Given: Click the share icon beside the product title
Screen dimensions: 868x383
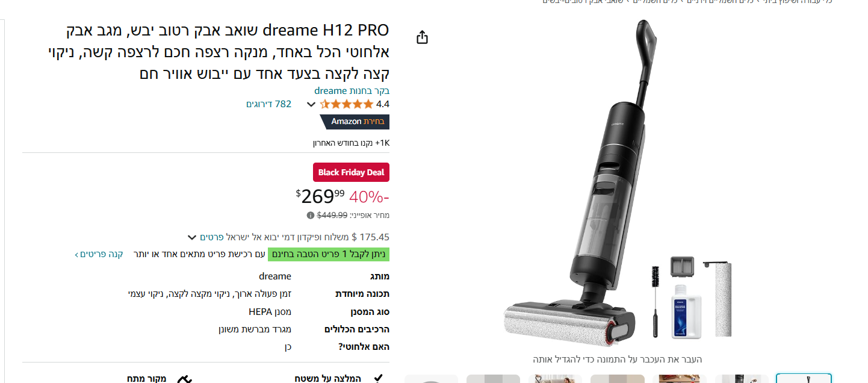Looking at the screenshot, I should click(423, 37).
